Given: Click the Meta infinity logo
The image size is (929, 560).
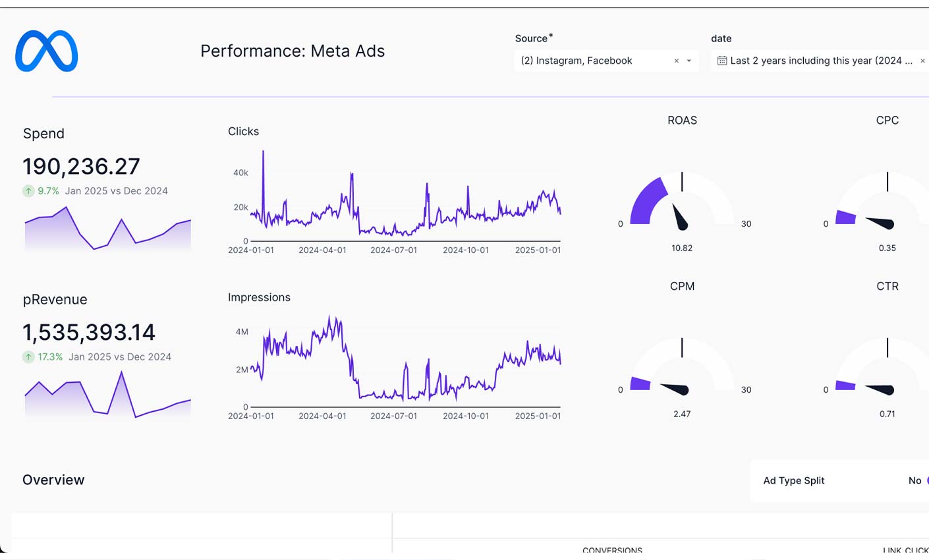Looking at the screenshot, I should tap(46, 51).
